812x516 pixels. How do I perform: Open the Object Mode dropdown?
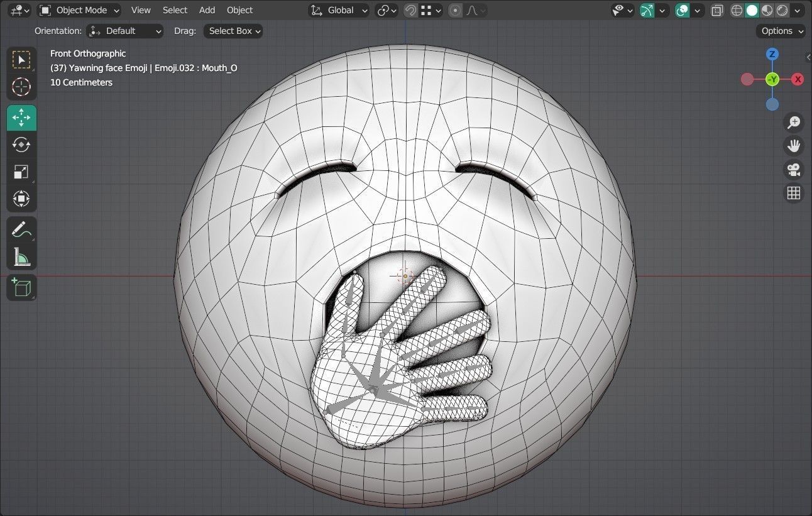pos(79,10)
